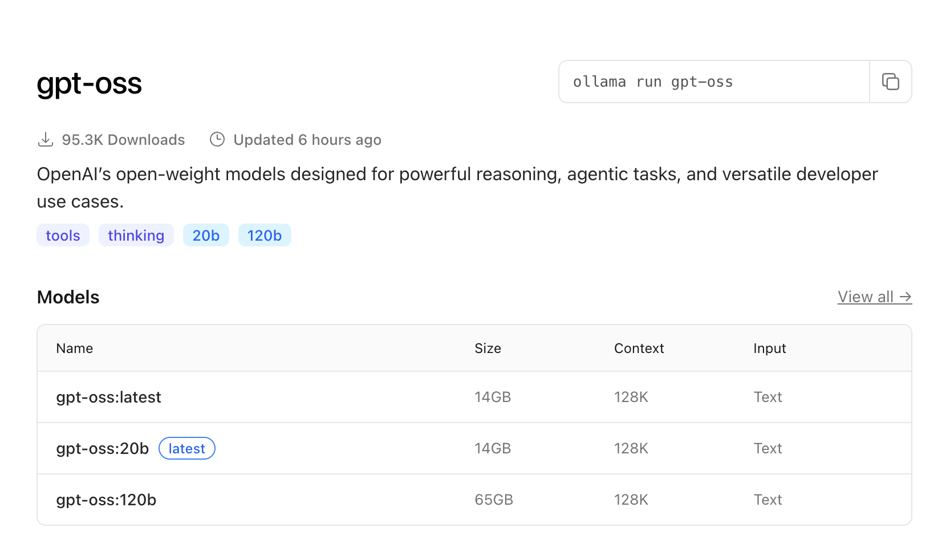
Task: Click the OpenAI open-weight models description
Action: (x=457, y=188)
